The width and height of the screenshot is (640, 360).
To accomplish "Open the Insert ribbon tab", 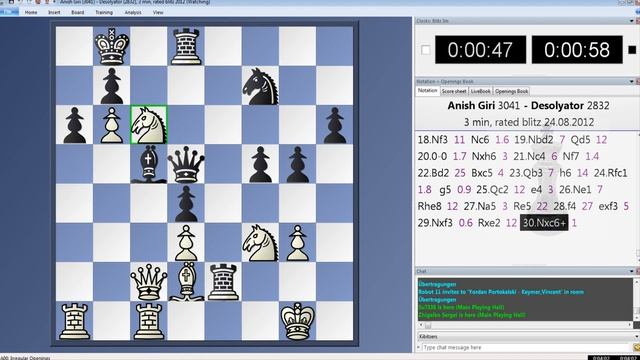I will click(x=54, y=12).
